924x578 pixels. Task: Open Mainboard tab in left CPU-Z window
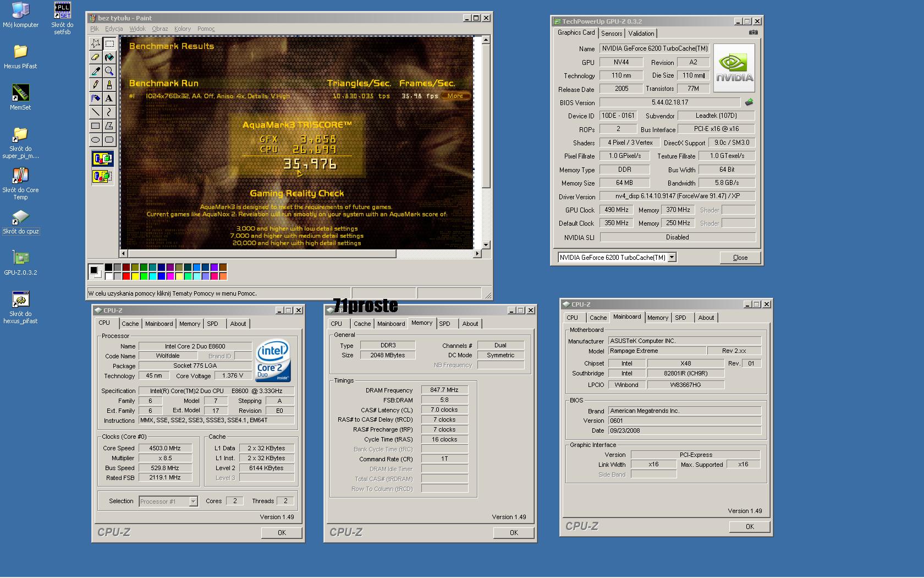click(159, 324)
